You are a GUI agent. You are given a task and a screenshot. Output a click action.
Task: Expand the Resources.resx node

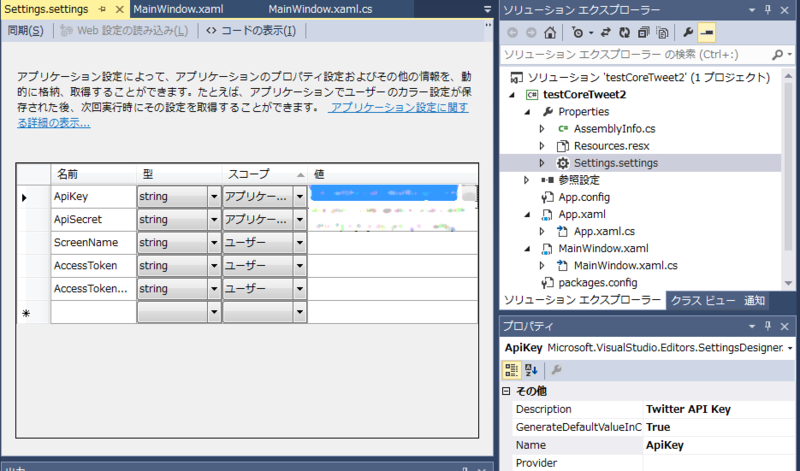point(542,146)
